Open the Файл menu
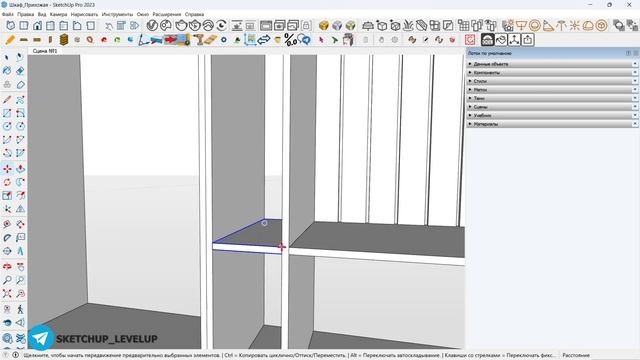The width and height of the screenshot is (640, 360). pos(8,14)
